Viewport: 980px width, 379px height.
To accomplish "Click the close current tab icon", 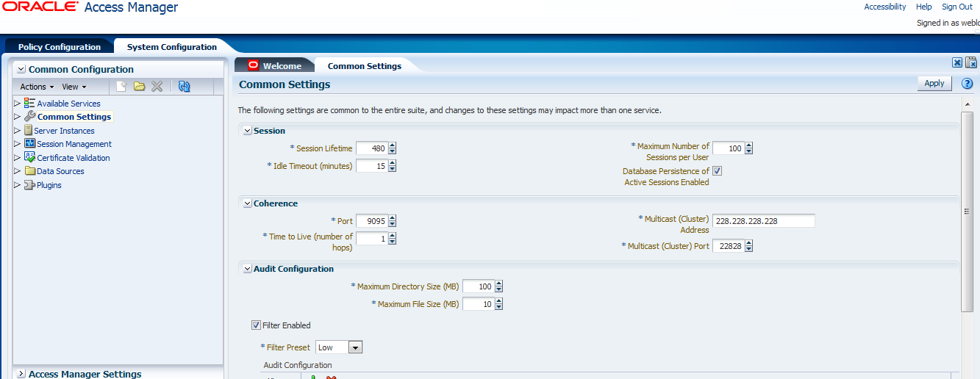I will [x=957, y=63].
